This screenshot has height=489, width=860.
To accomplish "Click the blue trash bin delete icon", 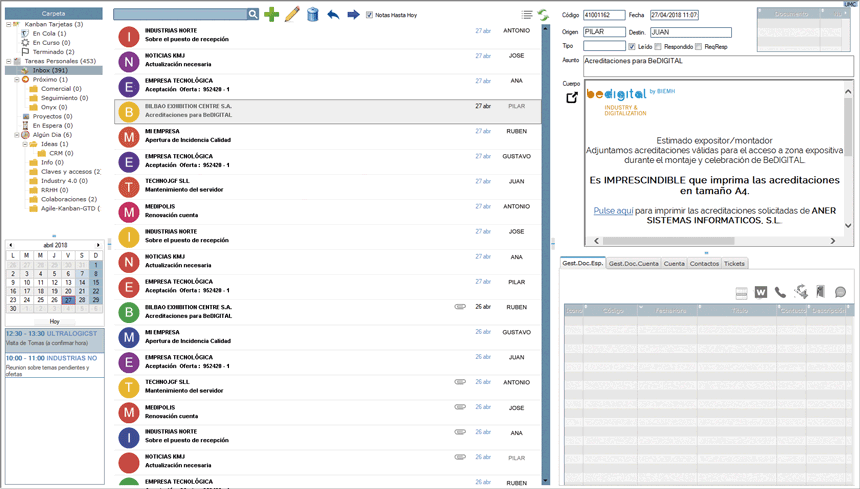I will coord(312,15).
